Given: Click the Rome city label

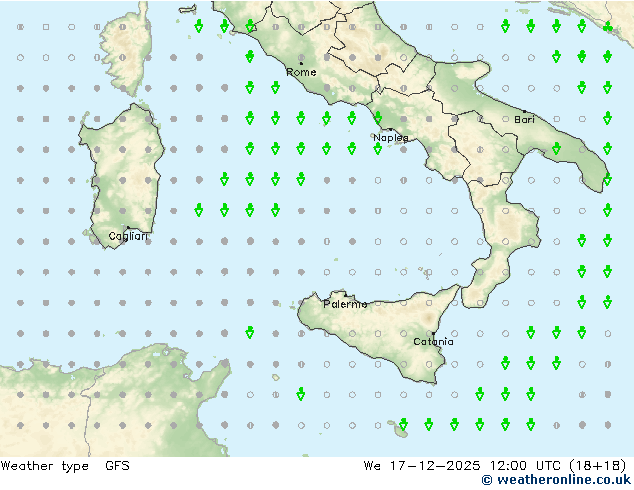Looking at the screenshot, I should pyautogui.click(x=301, y=72).
